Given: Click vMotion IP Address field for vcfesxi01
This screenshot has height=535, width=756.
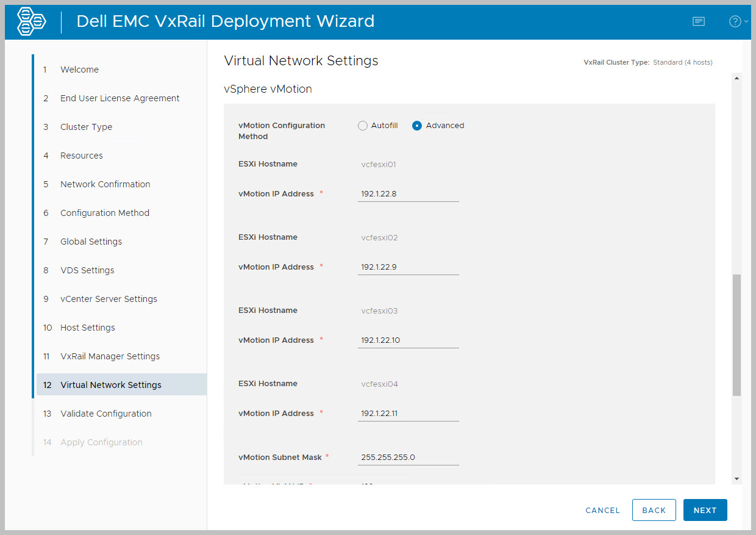Looking at the screenshot, I should 408,194.
